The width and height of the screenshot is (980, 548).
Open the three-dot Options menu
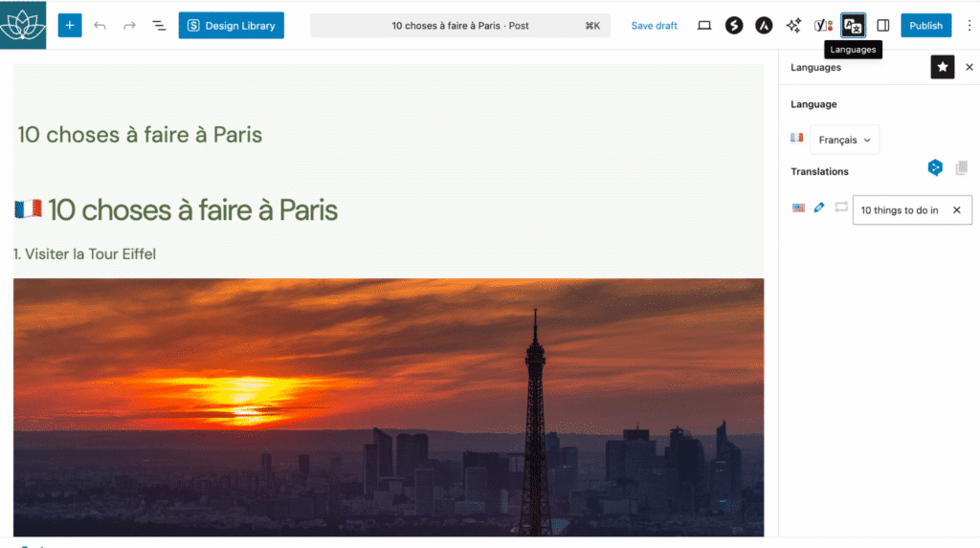(964, 26)
